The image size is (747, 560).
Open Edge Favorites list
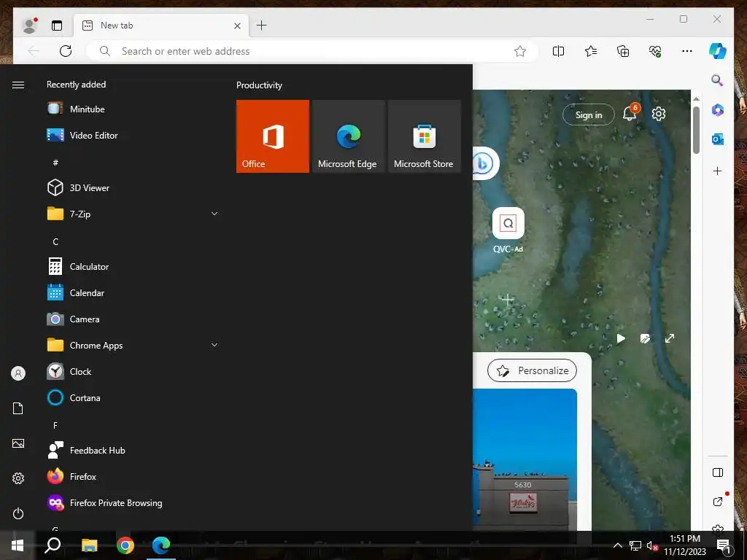591,51
